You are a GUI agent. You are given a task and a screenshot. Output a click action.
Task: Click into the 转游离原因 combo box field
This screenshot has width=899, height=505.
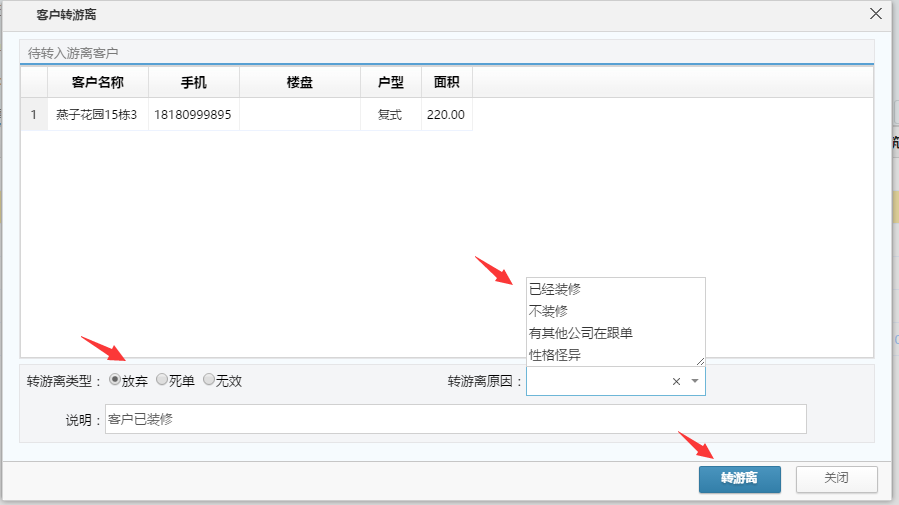pos(595,381)
